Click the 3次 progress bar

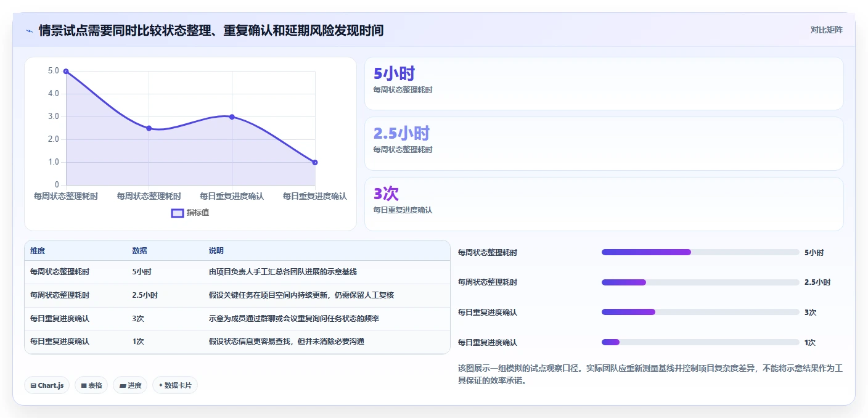point(700,312)
